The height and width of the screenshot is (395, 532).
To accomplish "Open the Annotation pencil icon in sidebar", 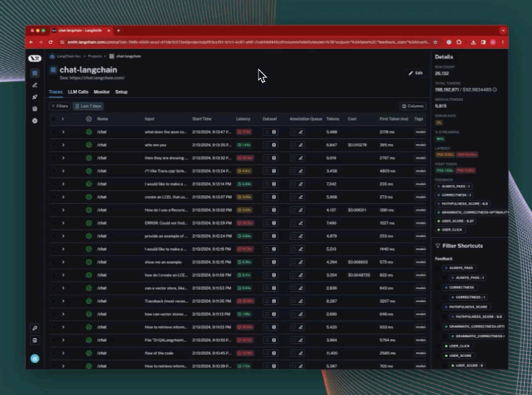I will [x=34, y=85].
